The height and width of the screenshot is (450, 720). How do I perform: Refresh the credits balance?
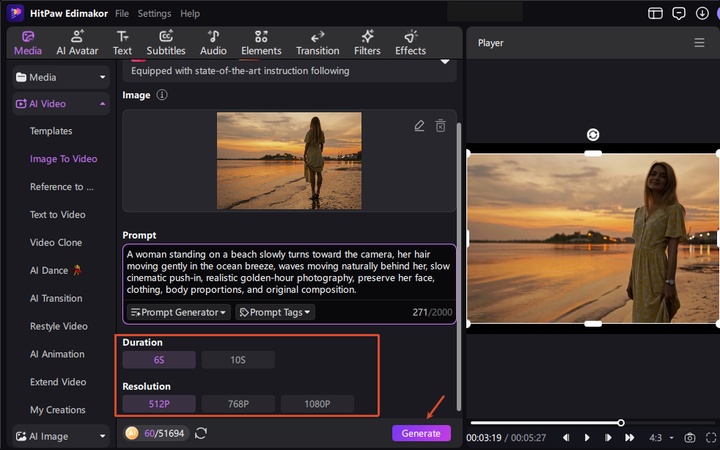pos(201,433)
